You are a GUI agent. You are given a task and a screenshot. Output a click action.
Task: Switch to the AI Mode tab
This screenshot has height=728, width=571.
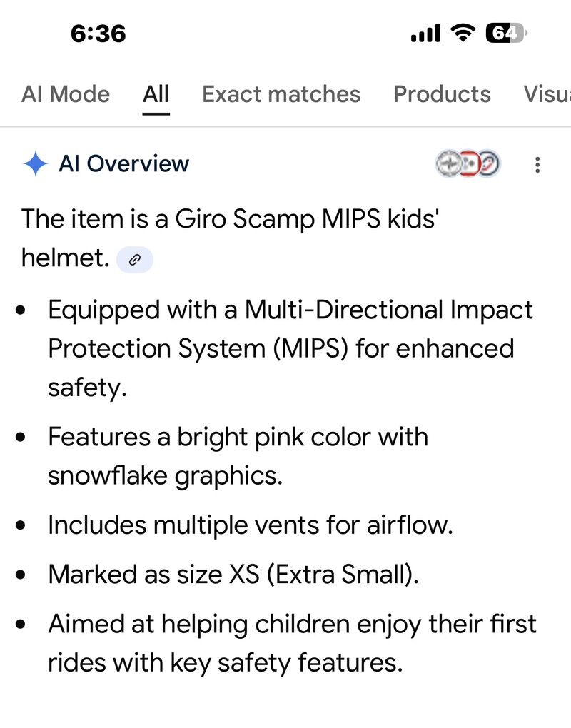coord(66,94)
